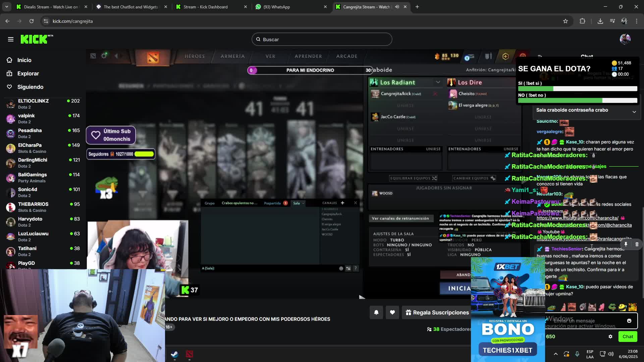The width and height of the screenshot is (644, 362).
Task: Mute the Cangrejita Stream browser tab
Action: [x=397, y=7]
